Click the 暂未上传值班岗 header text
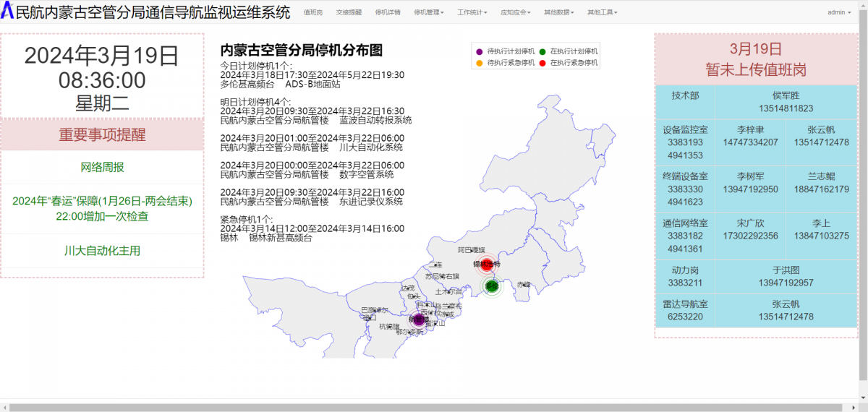Screen dimensions: 868x412 [x=756, y=70]
